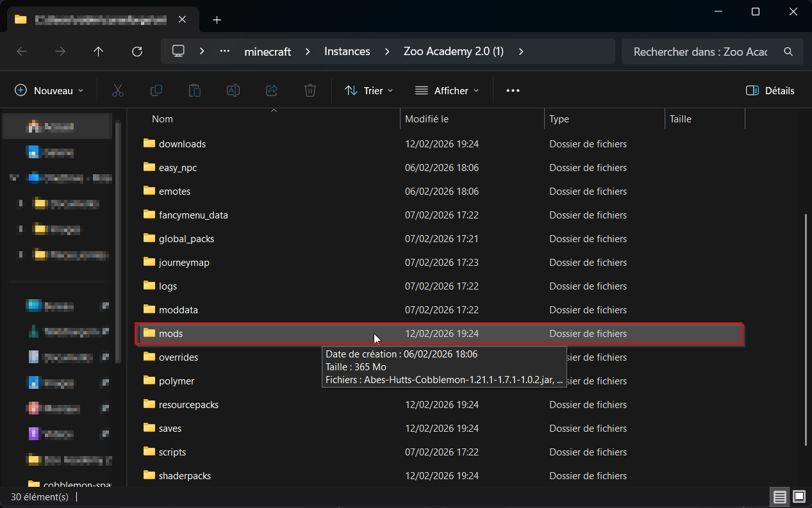
Task: Navigate to Instances in breadcrumb
Action: coord(347,52)
